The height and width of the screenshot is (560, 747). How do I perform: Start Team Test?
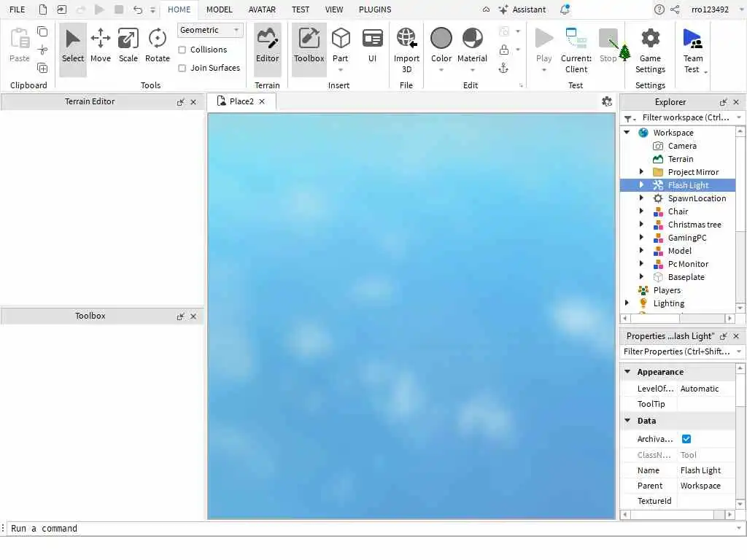pyautogui.click(x=693, y=50)
